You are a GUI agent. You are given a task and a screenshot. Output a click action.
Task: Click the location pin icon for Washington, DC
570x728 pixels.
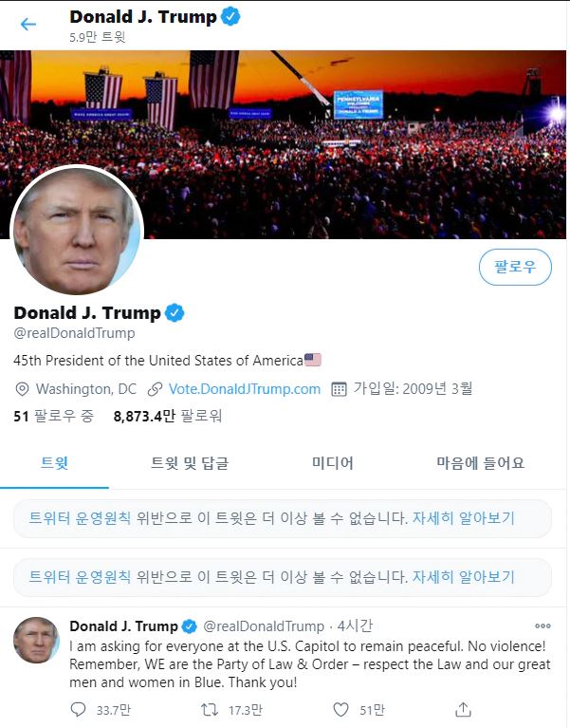click(x=22, y=389)
